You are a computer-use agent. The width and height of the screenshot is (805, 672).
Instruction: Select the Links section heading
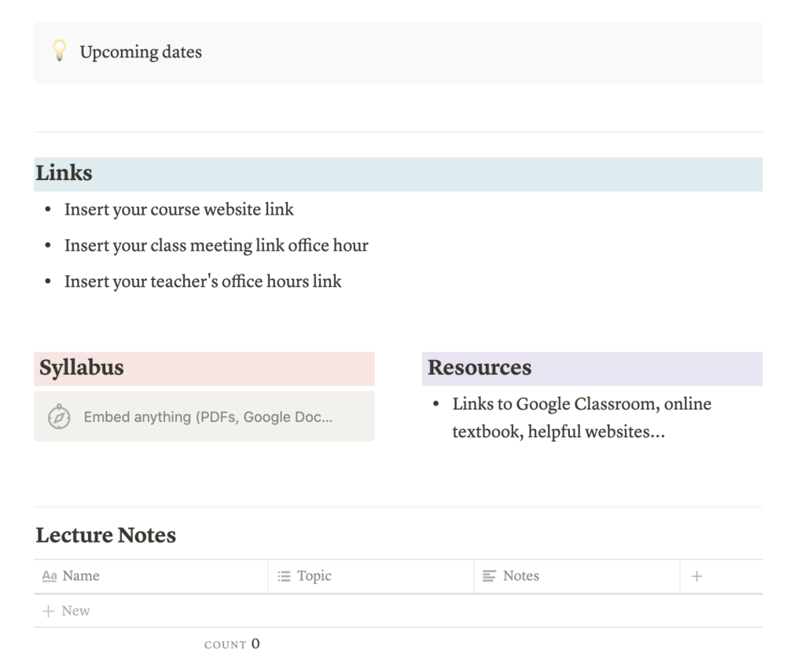point(64,173)
